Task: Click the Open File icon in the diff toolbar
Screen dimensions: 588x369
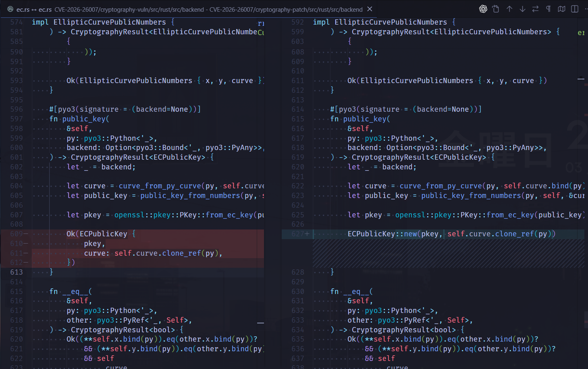Action: (496, 8)
